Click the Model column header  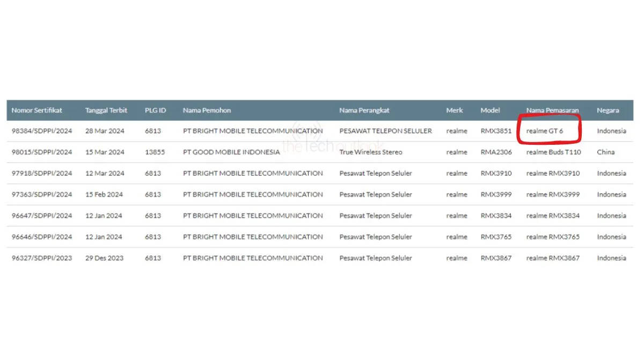(490, 110)
